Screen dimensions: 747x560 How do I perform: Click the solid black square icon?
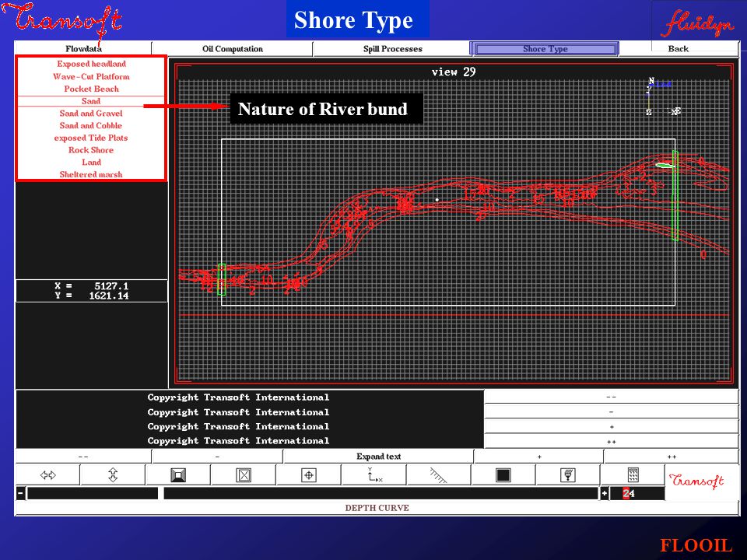click(503, 474)
